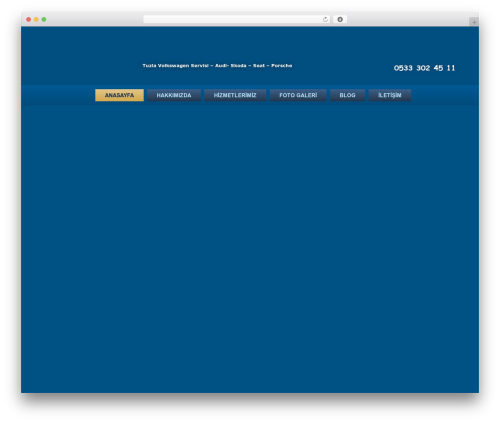500x423 pixels.
Task: Click the empty blue page content area
Action: click(x=250, y=248)
